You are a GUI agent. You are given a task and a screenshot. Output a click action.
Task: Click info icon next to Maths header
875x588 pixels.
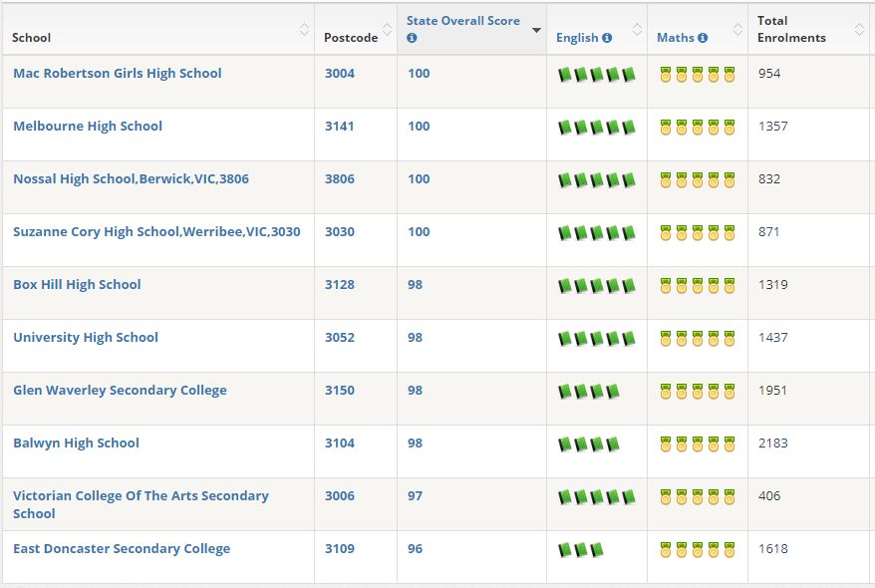[x=703, y=38]
